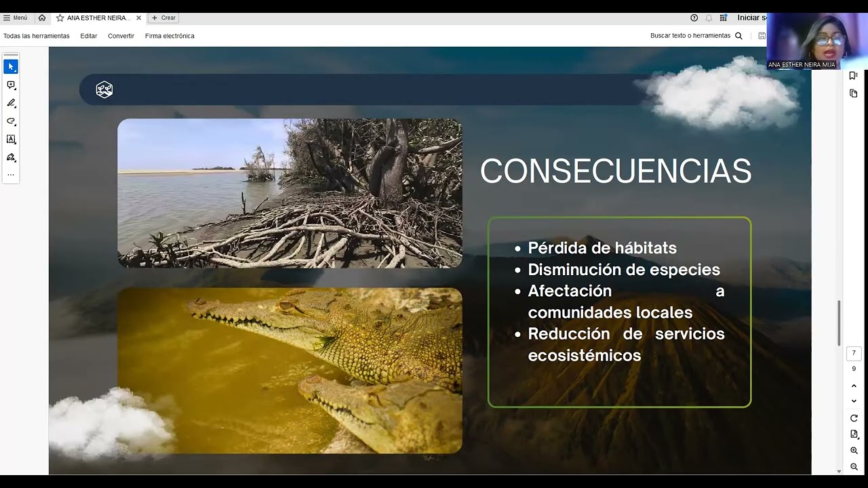Image resolution: width=868 pixels, height=488 pixels.
Task: Select the sign with pen tool
Action: [11, 157]
